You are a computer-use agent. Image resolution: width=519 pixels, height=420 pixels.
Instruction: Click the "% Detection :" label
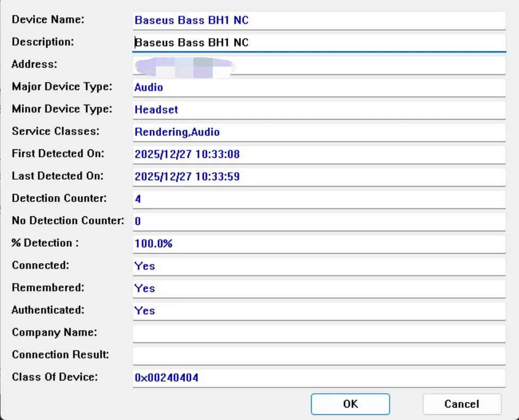pos(45,243)
